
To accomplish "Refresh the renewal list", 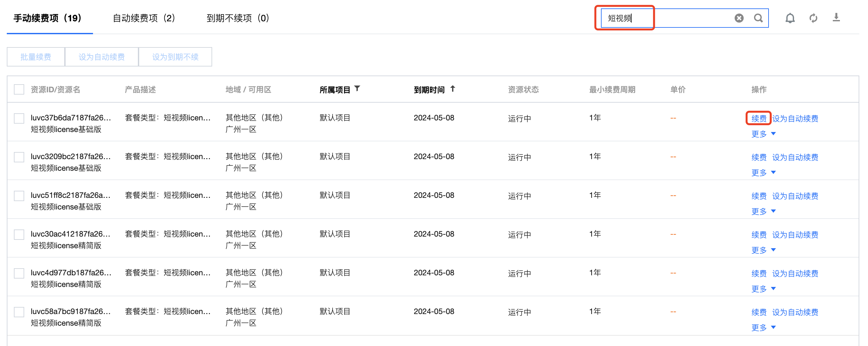I will click(x=813, y=18).
